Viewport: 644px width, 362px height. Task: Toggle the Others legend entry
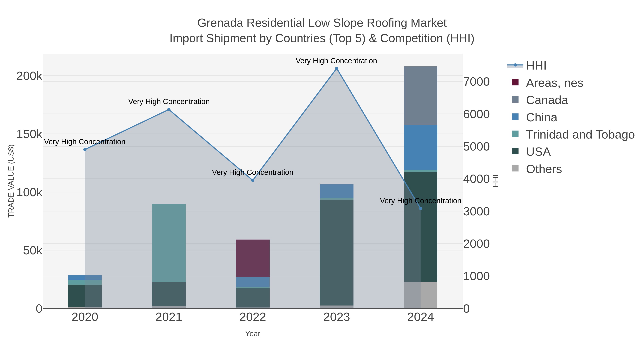pos(537,169)
